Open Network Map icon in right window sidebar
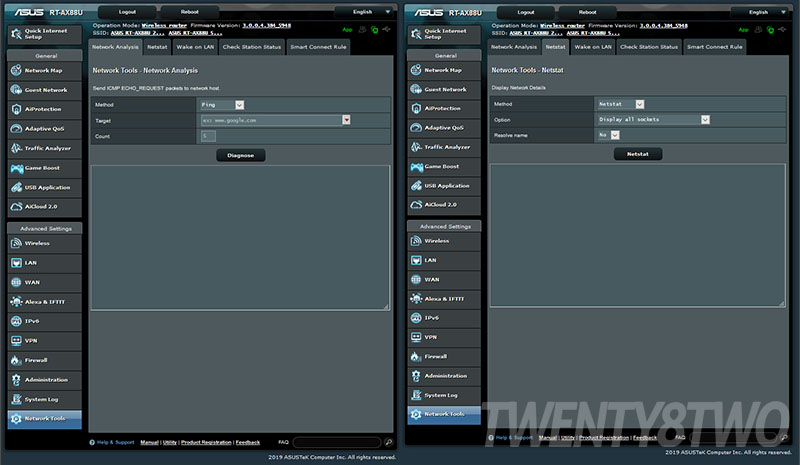Image resolution: width=800 pixels, height=465 pixels. point(416,69)
